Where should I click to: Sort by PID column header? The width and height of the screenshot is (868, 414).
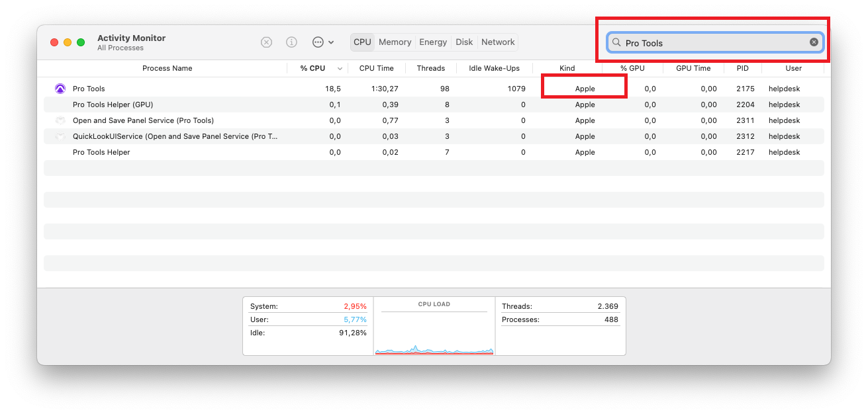[742, 68]
